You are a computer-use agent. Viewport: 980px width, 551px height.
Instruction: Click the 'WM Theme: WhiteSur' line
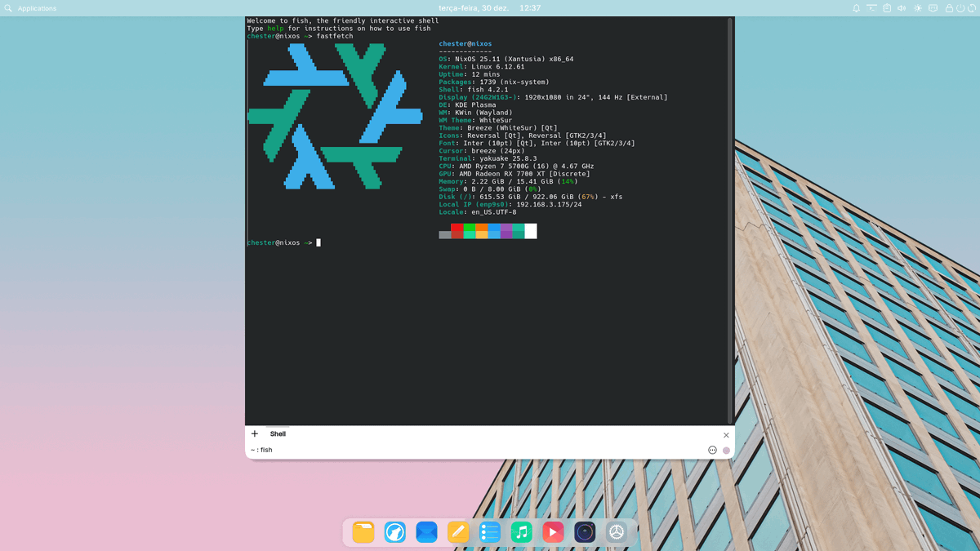pyautogui.click(x=475, y=120)
